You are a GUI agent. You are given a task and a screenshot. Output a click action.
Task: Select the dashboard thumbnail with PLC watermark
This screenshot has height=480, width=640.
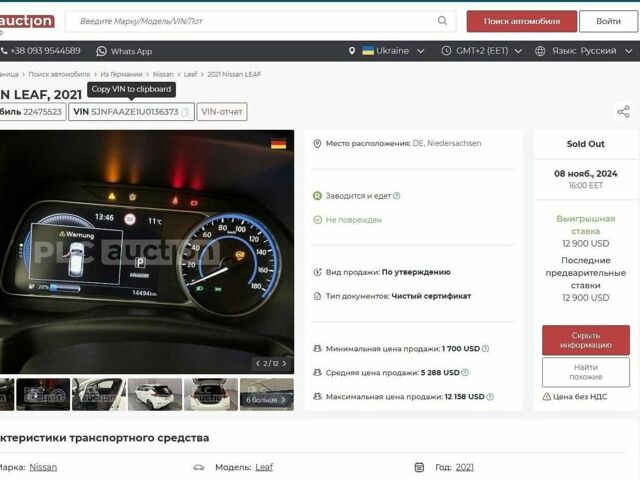point(43,394)
